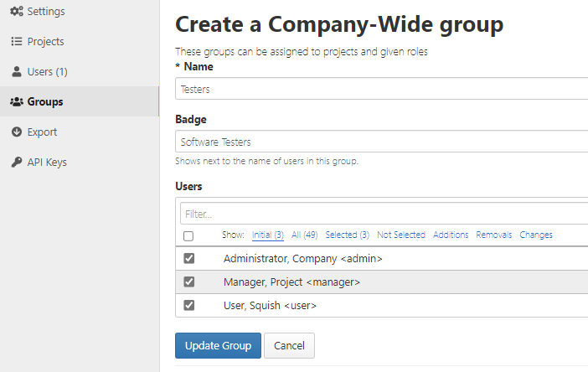Select the Administrator, Company <admin> row text
The height and width of the screenshot is (372, 588).
click(x=302, y=259)
